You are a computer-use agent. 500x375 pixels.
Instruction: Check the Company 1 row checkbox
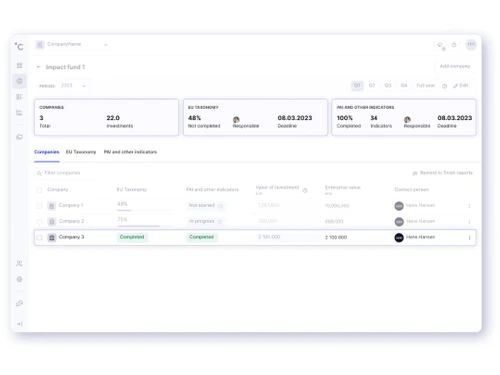click(39, 206)
